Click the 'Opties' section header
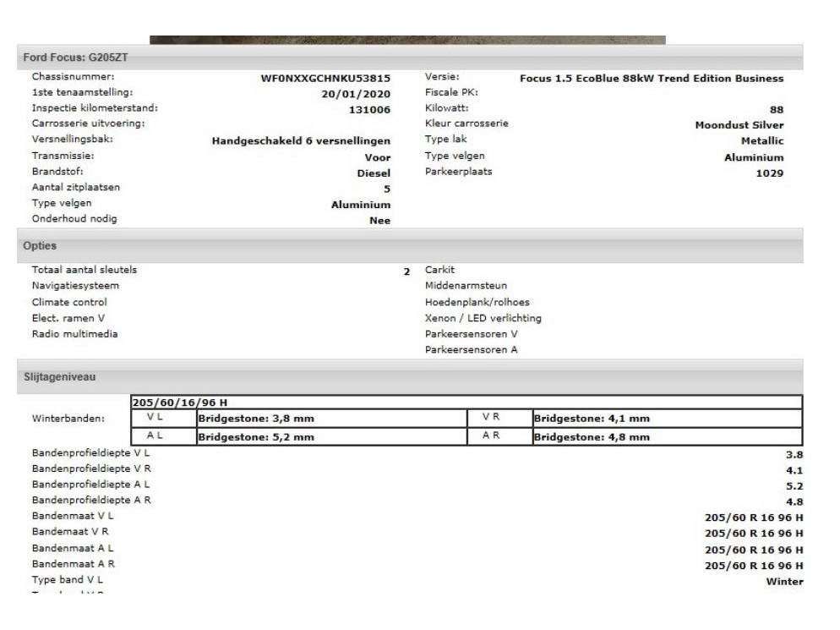Viewport: 840px width, 630px height. point(410,245)
